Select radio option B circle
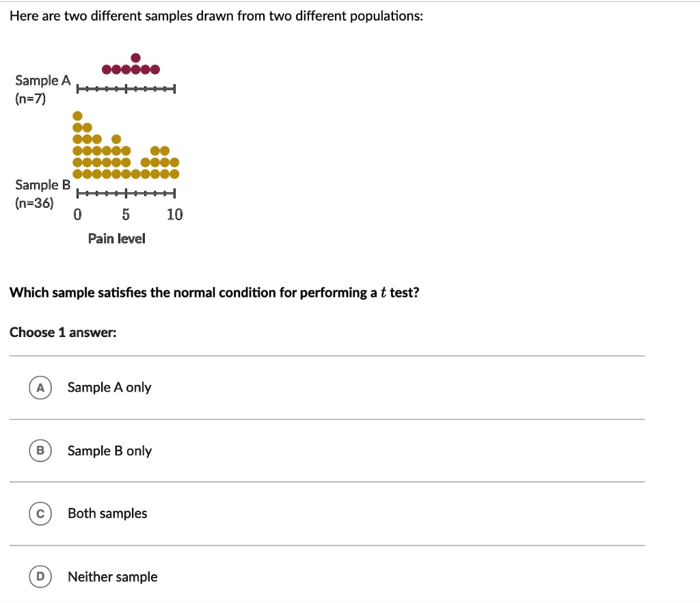 pos(40,451)
